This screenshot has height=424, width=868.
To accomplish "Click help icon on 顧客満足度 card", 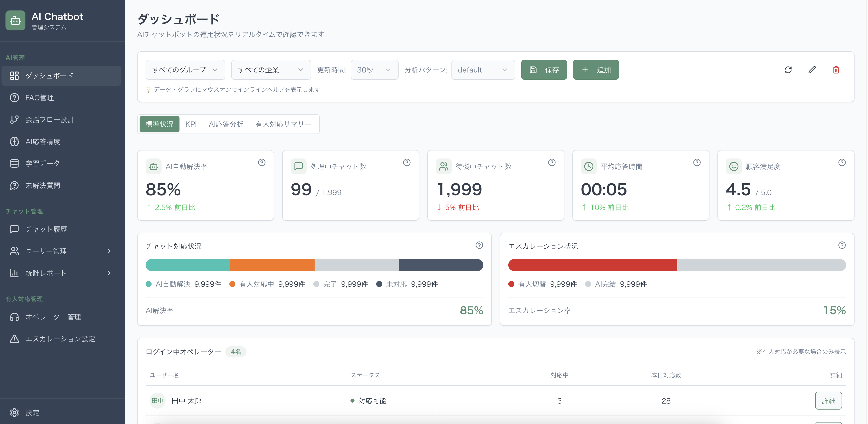I will coord(842,163).
